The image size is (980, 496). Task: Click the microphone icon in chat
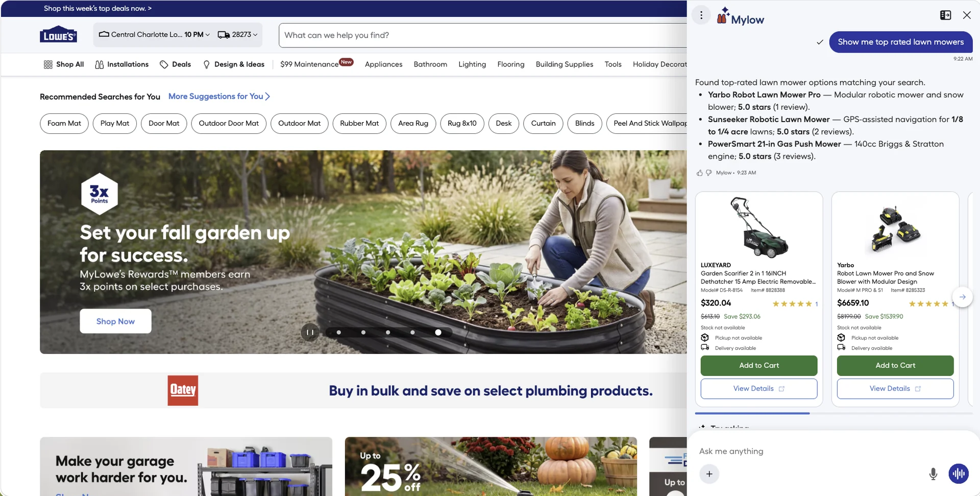click(933, 474)
